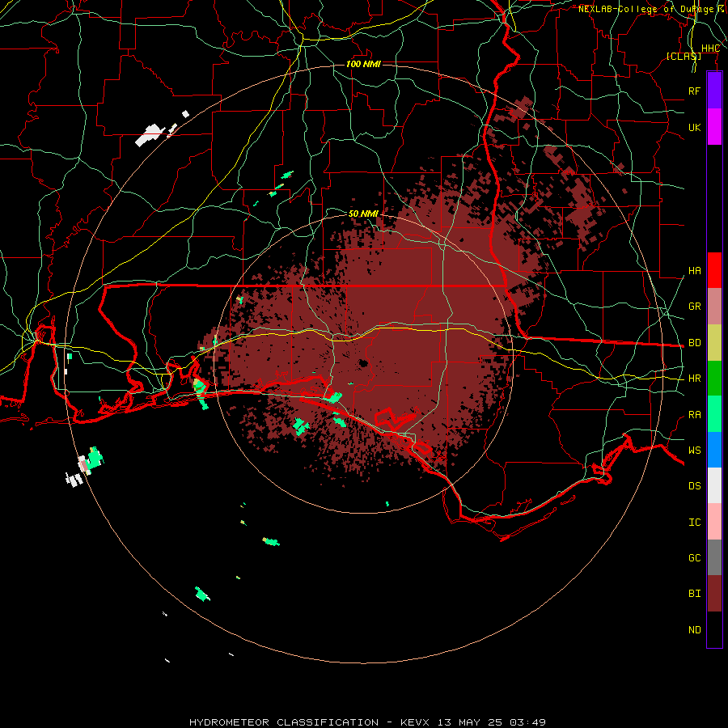Click the IC legend label
728x728 pixels.
694,523
